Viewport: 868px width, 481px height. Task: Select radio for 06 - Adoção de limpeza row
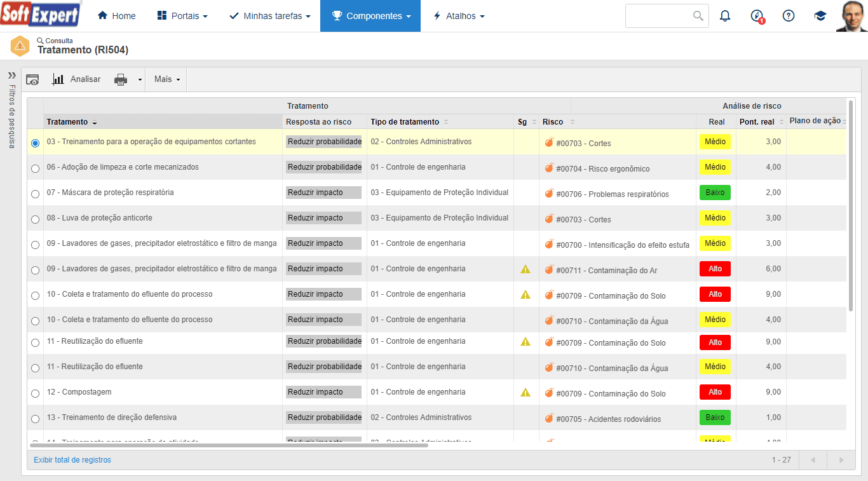pos(35,169)
